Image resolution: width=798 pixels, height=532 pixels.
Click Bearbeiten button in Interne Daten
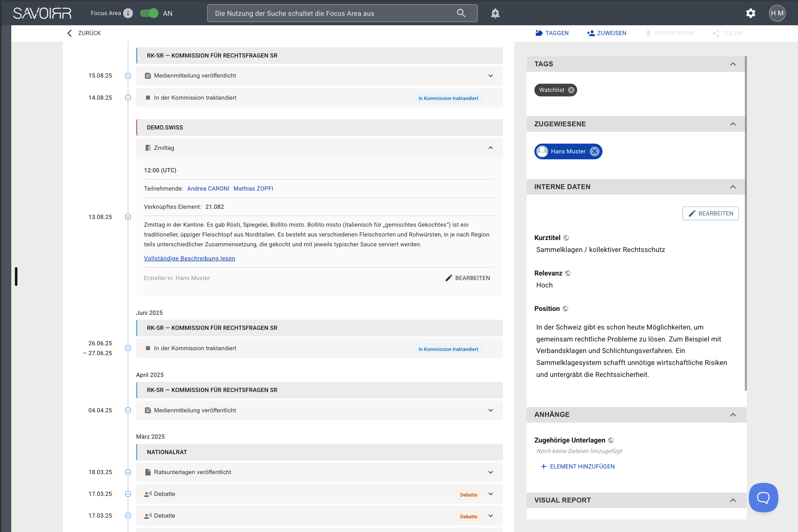[710, 214]
